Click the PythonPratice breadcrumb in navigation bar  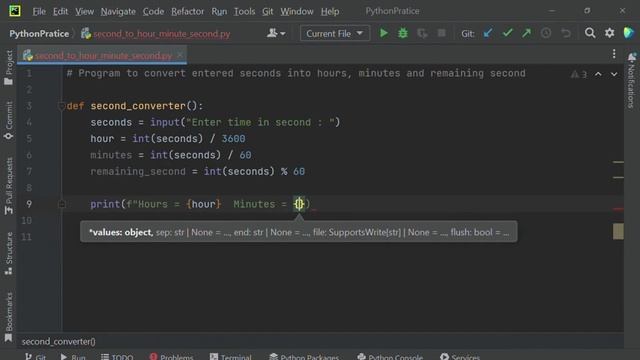pos(39,33)
